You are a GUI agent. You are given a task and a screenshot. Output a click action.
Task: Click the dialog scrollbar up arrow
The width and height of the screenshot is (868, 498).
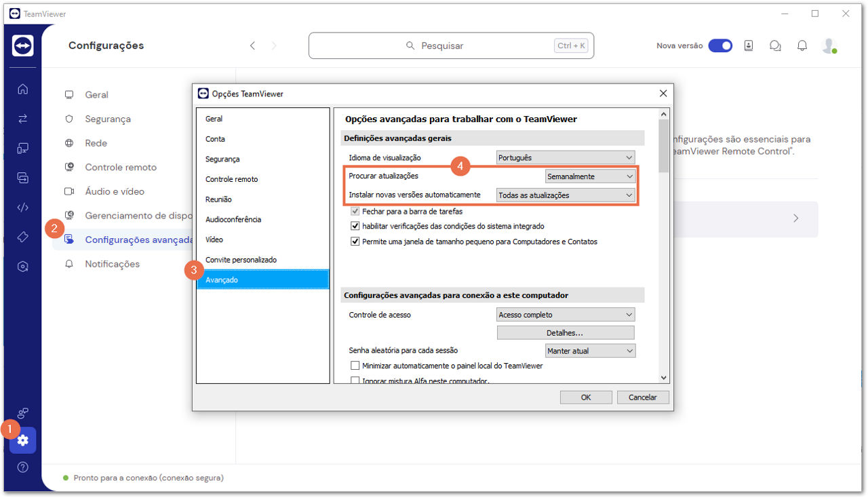click(x=663, y=114)
